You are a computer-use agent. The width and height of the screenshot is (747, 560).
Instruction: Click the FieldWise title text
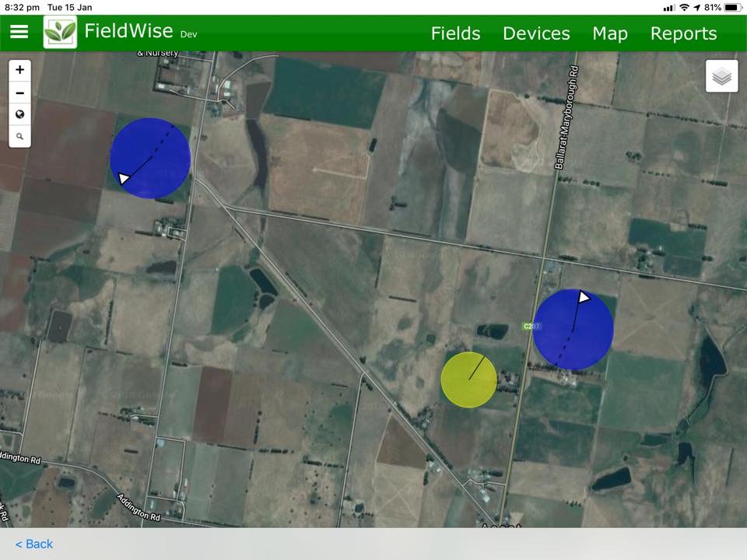(128, 32)
